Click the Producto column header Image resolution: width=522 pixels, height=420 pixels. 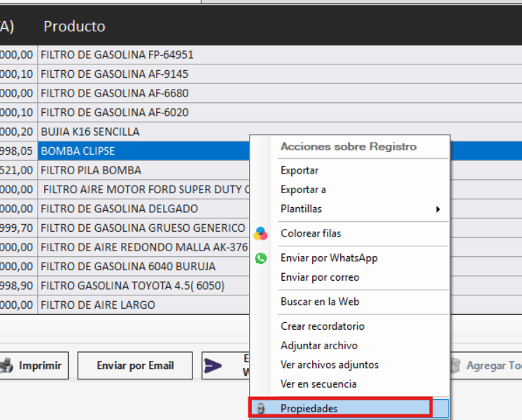point(74,27)
